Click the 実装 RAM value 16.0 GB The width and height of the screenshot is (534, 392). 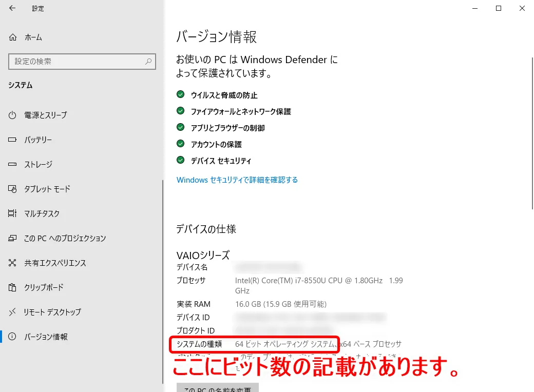(x=281, y=304)
